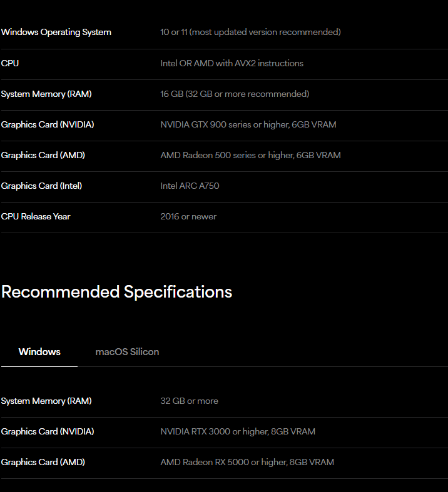
Task: Click the 16 GB RAM requirement text
Action: pyautogui.click(x=235, y=94)
